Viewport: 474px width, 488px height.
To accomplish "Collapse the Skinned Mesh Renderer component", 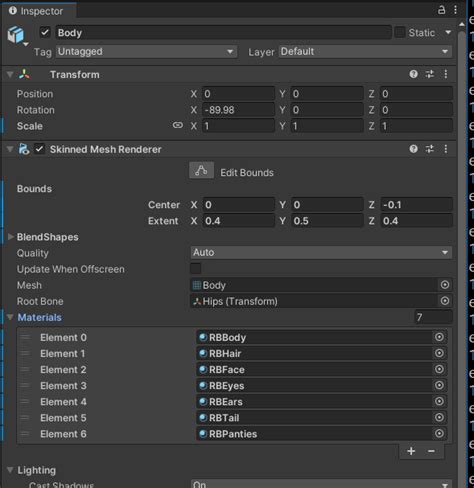I will coord(10,149).
